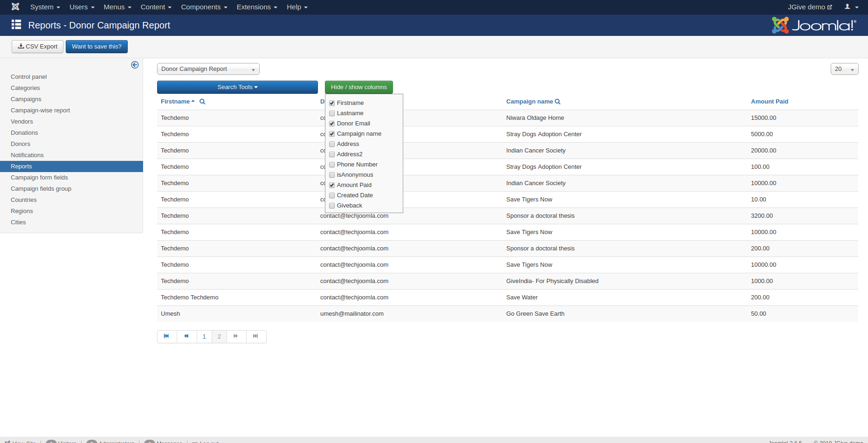Click the Want to save this? button

tap(96, 47)
